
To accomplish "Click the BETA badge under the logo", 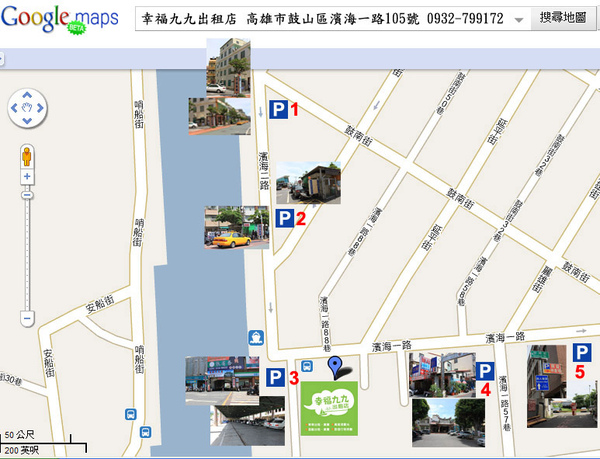I will 77,28.
